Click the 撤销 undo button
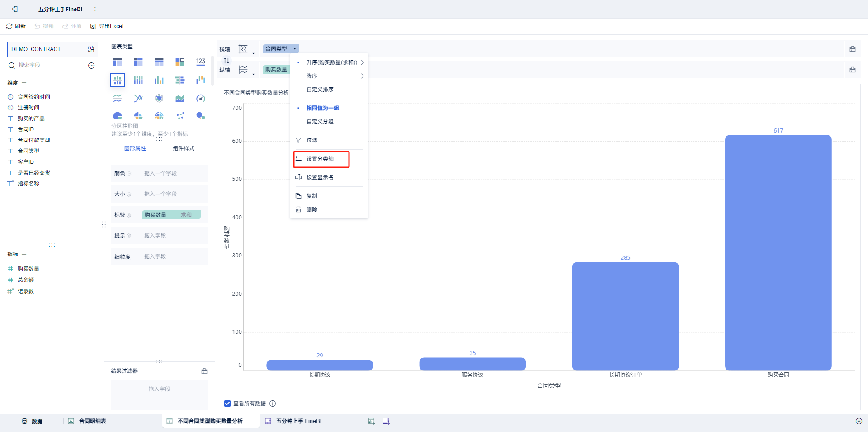Image resolution: width=868 pixels, height=432 pixels. 44,26
